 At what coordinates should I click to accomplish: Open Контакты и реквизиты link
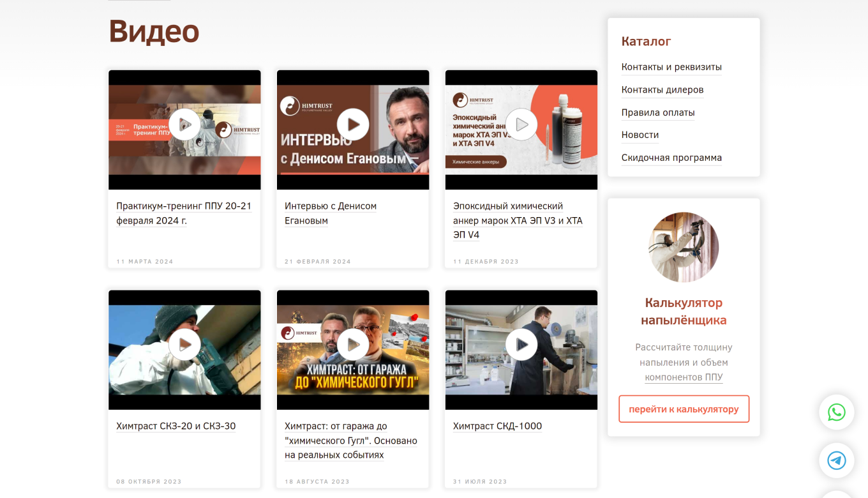point(671,67)
